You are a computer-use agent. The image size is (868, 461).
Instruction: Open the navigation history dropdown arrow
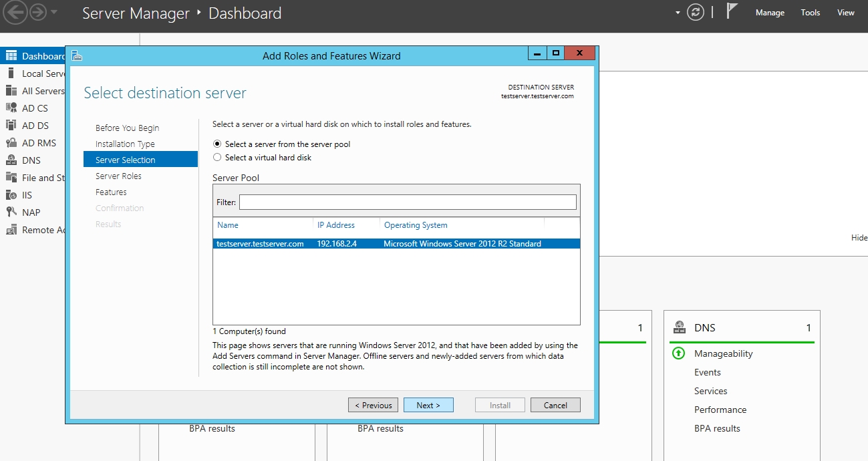pyautogui.click(x=54, y=13)
